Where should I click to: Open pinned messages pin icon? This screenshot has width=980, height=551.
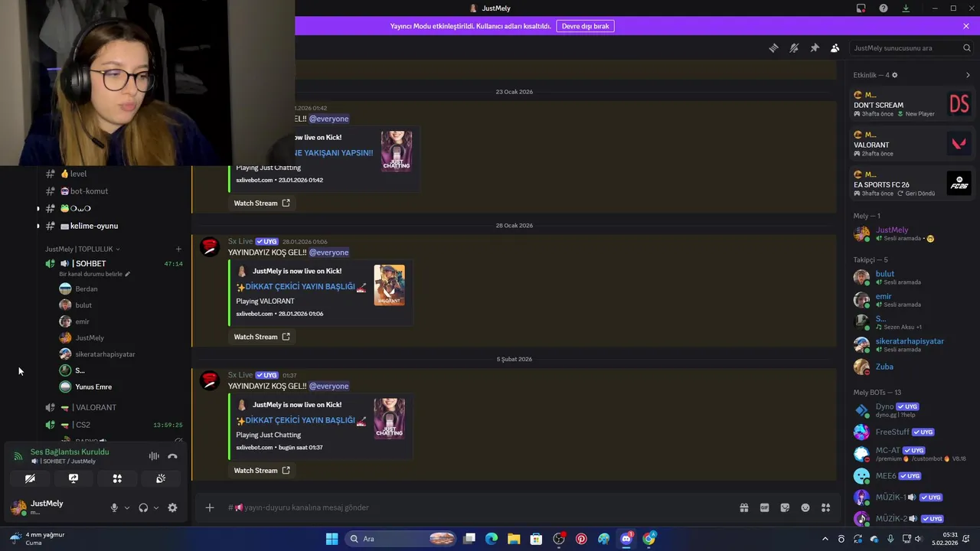point(815,47)
